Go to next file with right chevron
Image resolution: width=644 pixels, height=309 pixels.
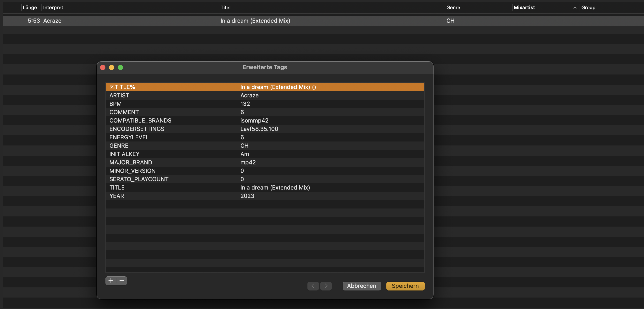(326, 286)
